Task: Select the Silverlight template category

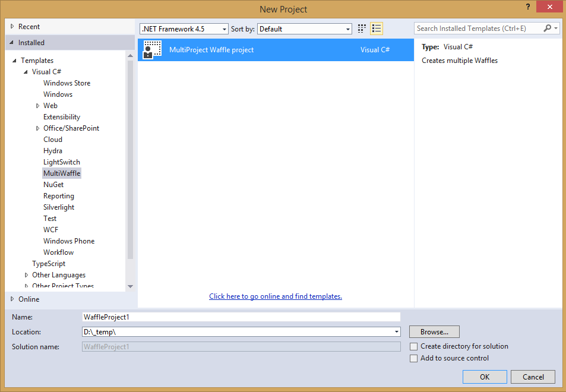Action: coord(59,207)
